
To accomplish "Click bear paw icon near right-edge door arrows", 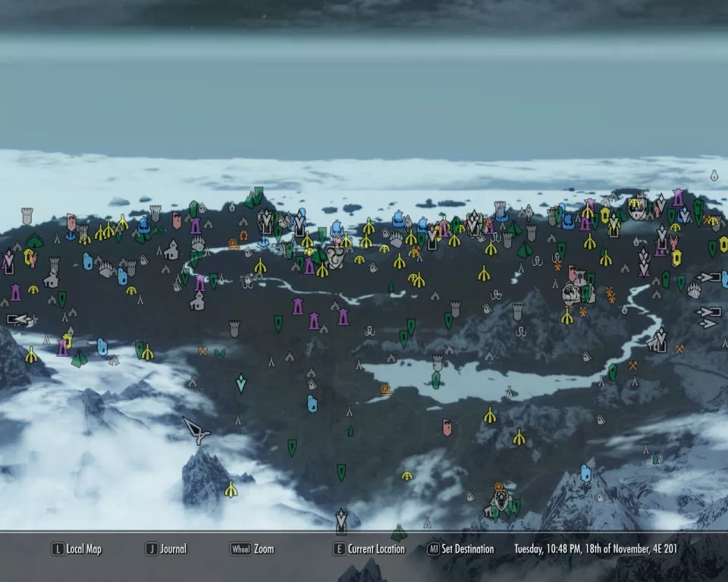I will (x=694, y=292).
